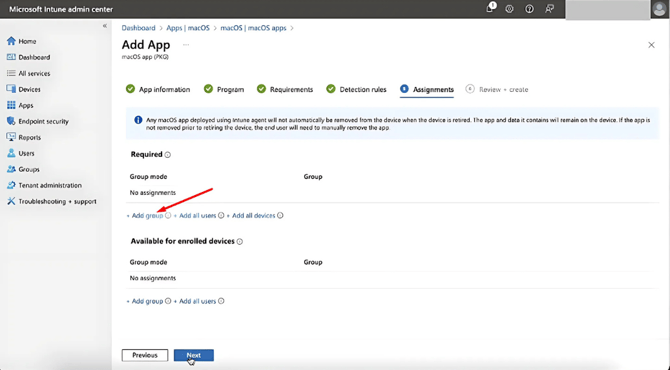The height and width of the screenshot is (370, 670).
Task: Click Add group under Available for enrolled devices
Action: [x=145, y=301]
